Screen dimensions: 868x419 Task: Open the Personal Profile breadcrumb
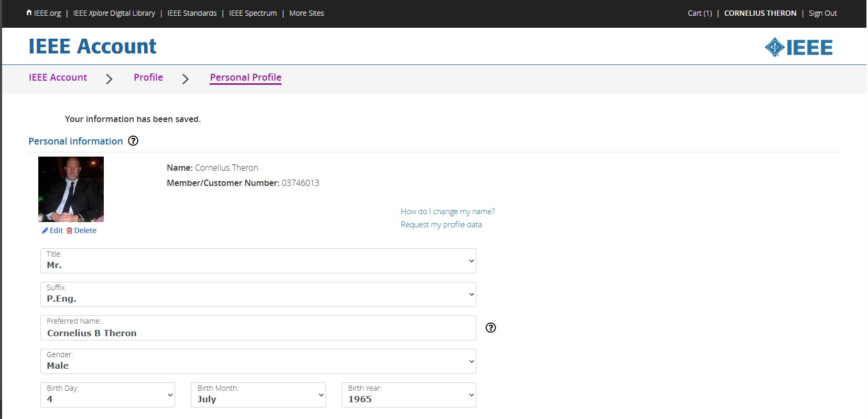(x=245, y=78)
